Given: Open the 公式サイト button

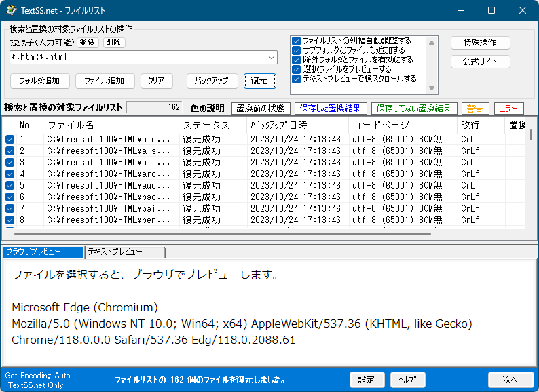Looking at the screenshot, I should [480, 62].
